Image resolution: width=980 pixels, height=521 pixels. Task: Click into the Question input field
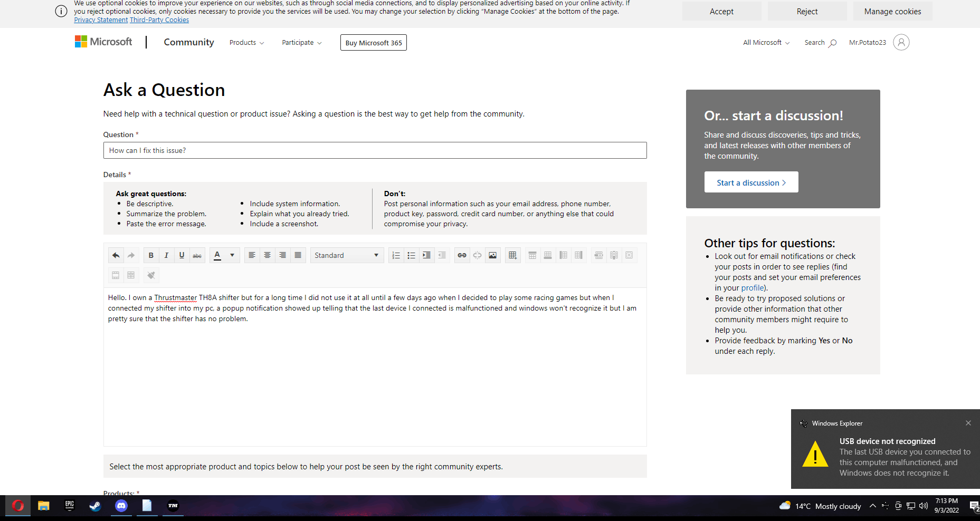tap(375, 150)
